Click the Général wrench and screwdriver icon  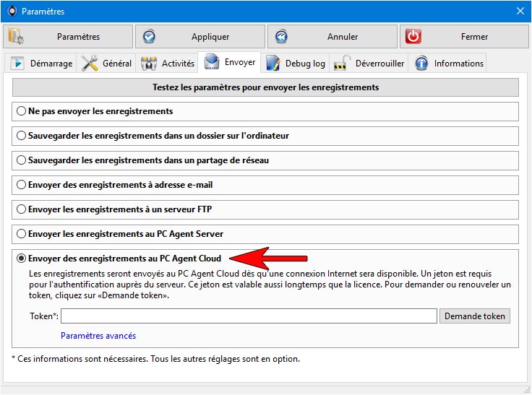[90, 63]
